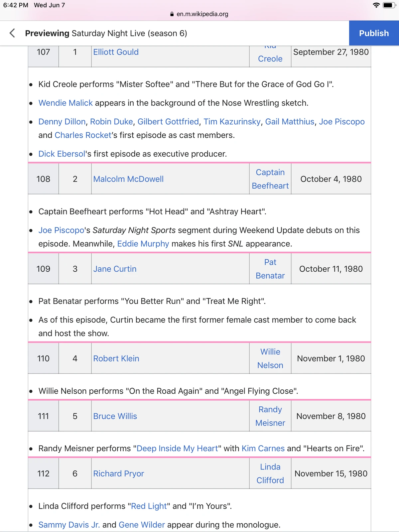Tap the Wi-Fi icon in status bar

[376, 5]
